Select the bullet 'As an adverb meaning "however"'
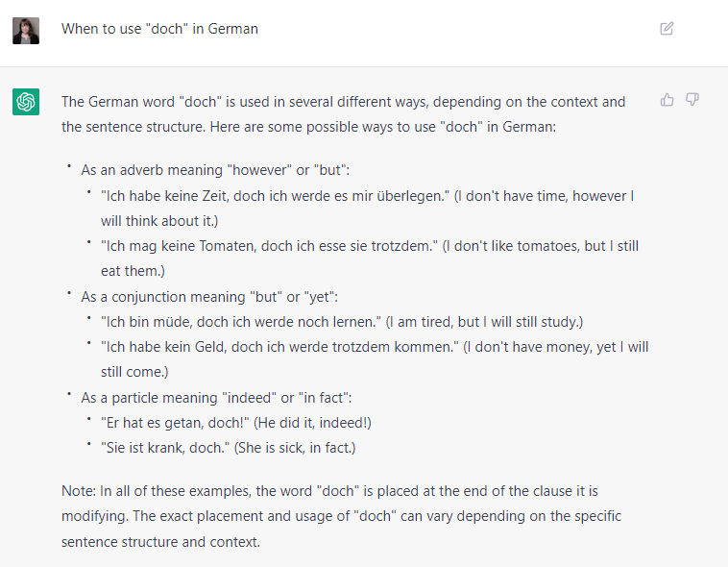Screen dimensions: 728x567 [215, 170]
